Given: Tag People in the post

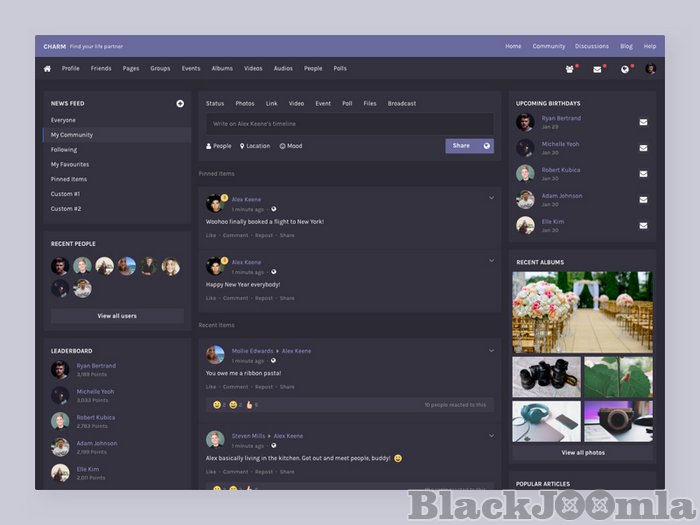Looking at the screenshot, I should 218,146.
